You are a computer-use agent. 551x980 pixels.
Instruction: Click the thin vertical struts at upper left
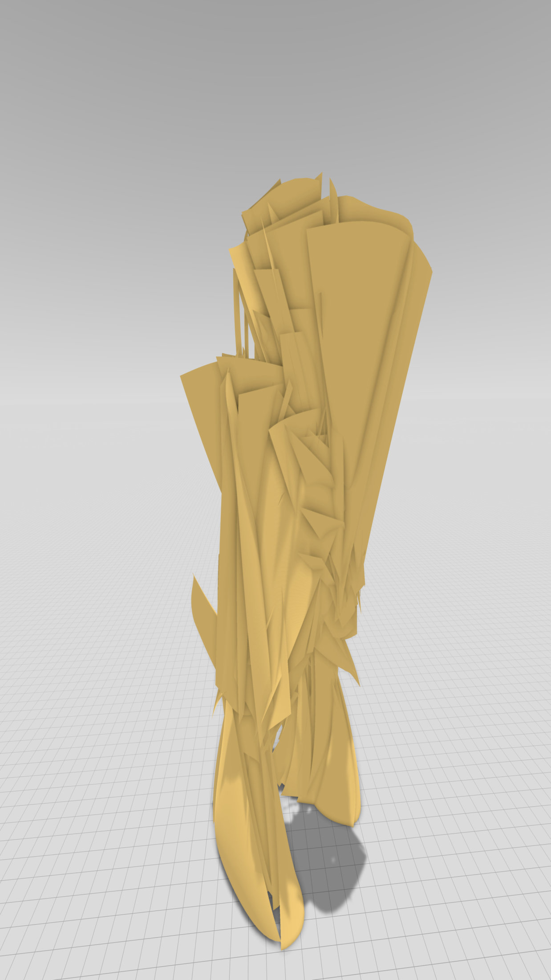coord(240,312)
